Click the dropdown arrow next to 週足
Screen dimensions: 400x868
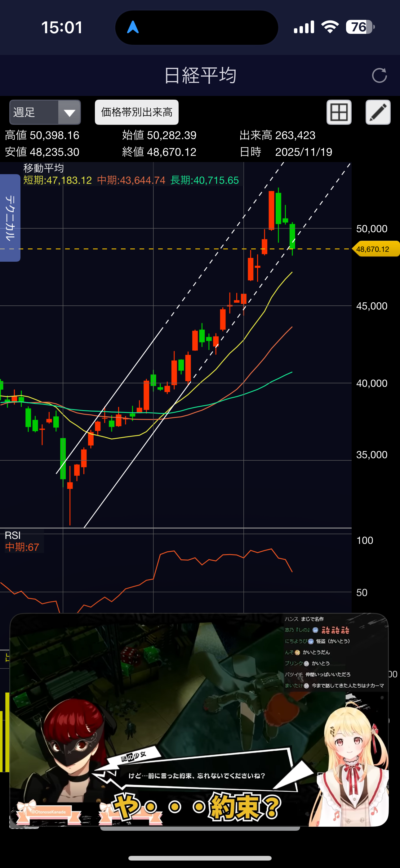(x=69, y=113)
